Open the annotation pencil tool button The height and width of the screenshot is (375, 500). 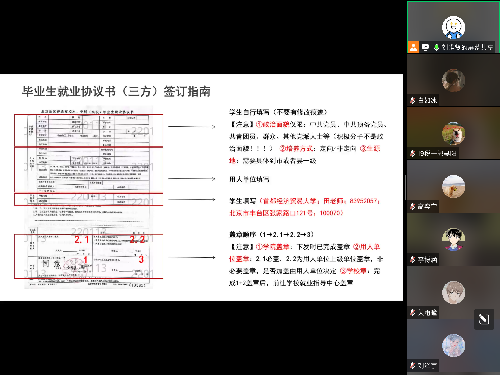[x=484, y=319]
